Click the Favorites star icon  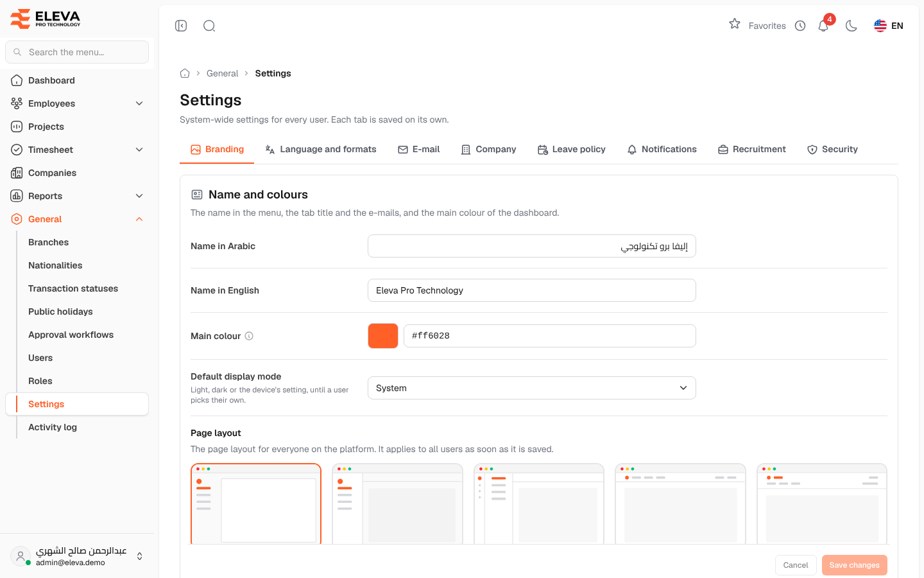tap(735, 24)
